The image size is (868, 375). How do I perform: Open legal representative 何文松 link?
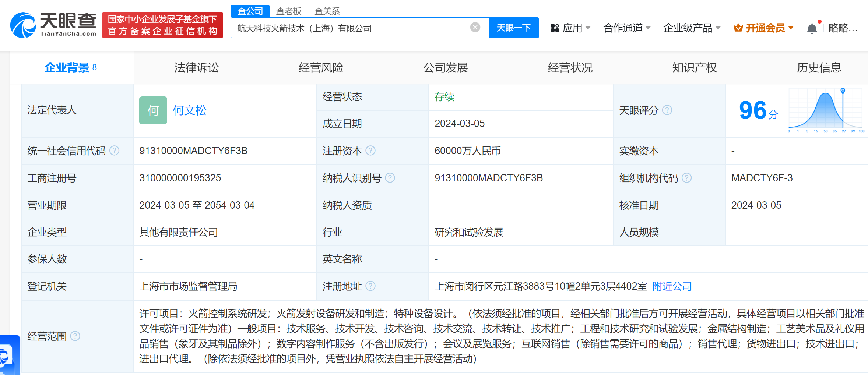click(x=189, y=110)
